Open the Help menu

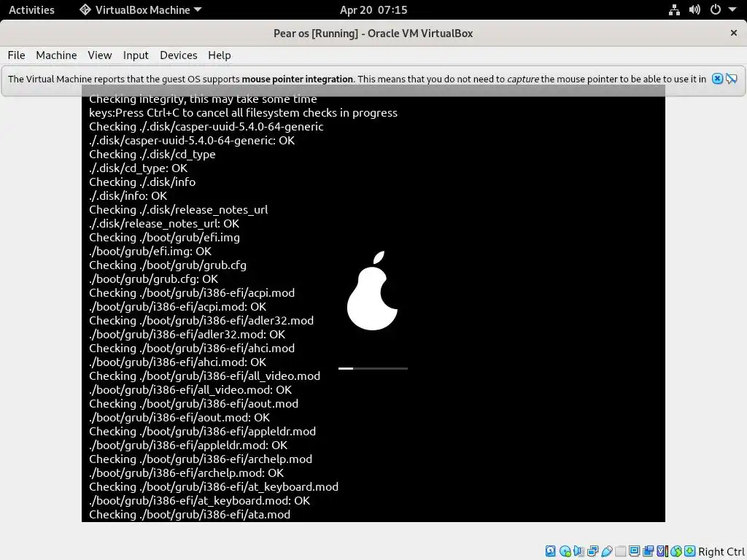coord(219,55)
